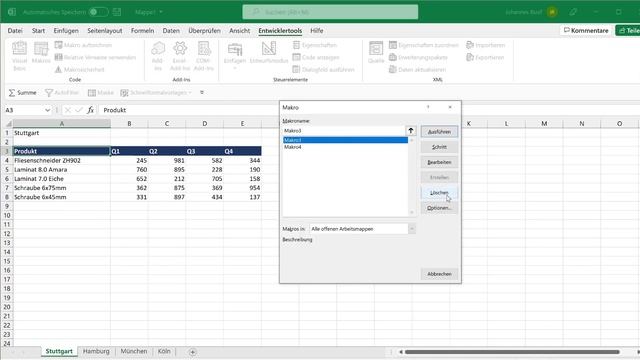Open Einfügen controls dropdown in ribbon

click(x=235, y=55)
